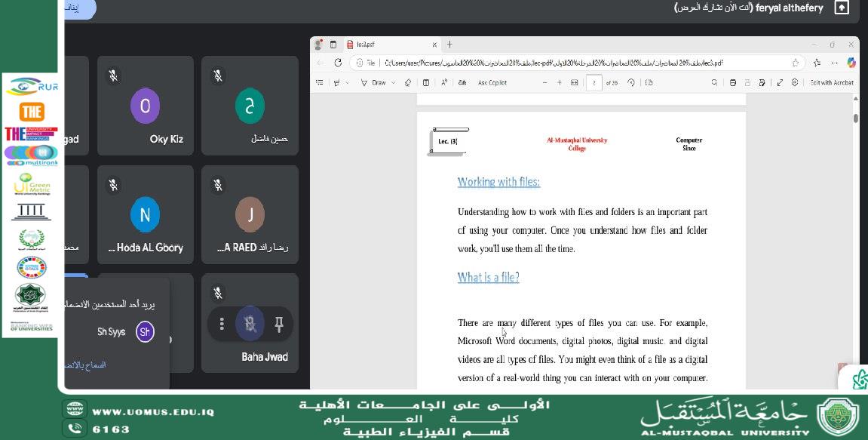868x440 pixels.
Task: Expand the Draw tool dropdown arrow
Action: coord(394,82)
